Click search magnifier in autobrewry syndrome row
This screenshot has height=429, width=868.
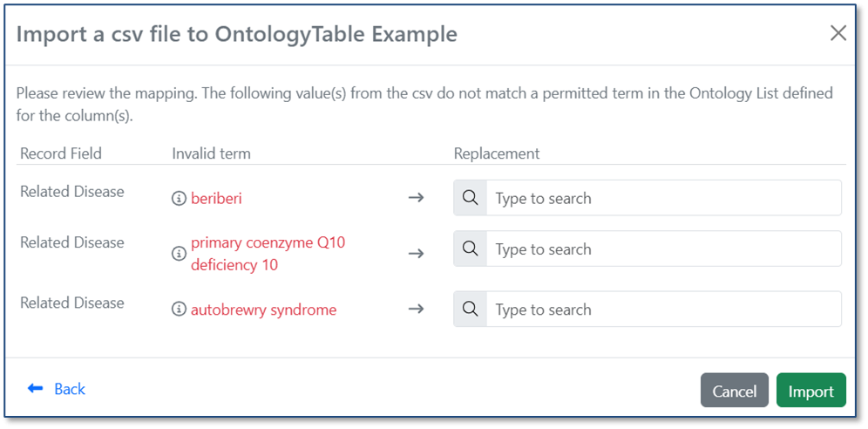point(471,309)
